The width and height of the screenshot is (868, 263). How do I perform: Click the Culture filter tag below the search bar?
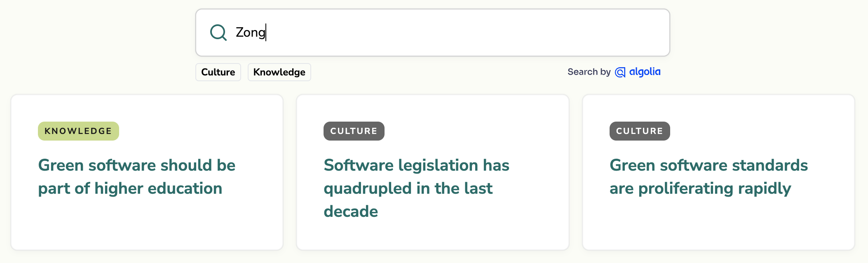coord(218,72)
